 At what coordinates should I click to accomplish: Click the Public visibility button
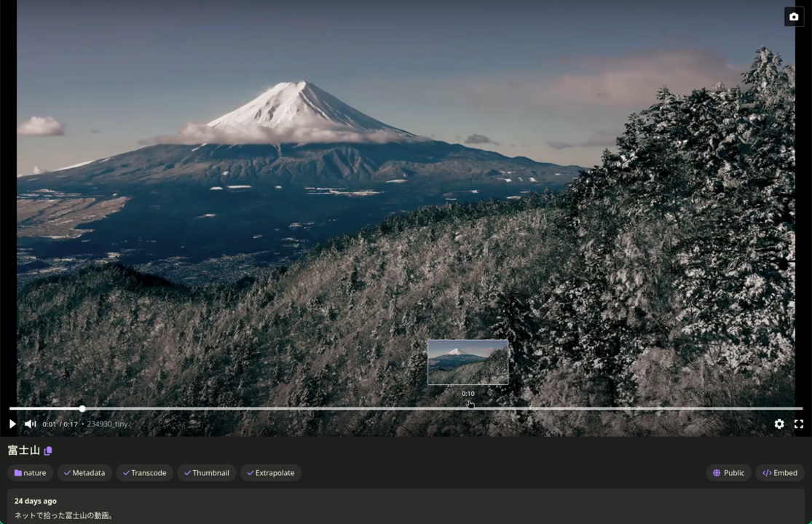(728, 473)
